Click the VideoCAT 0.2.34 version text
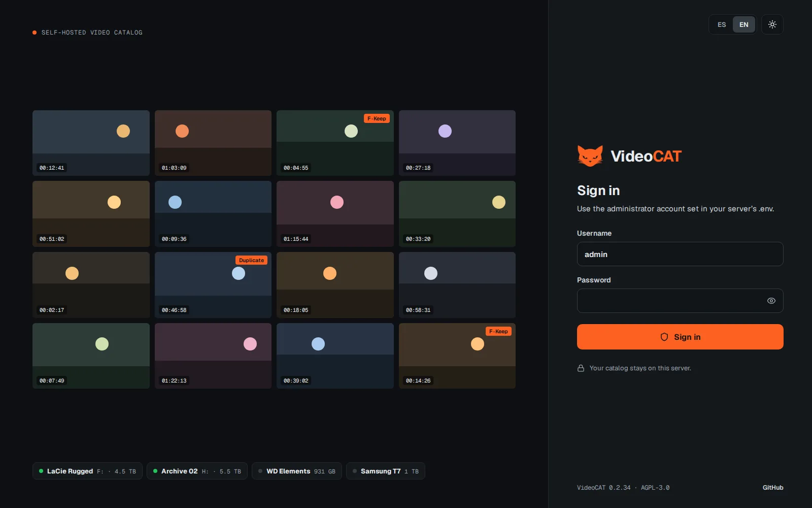Image resolution: width=812 pixels, height=508 pixels. point(603,488)
